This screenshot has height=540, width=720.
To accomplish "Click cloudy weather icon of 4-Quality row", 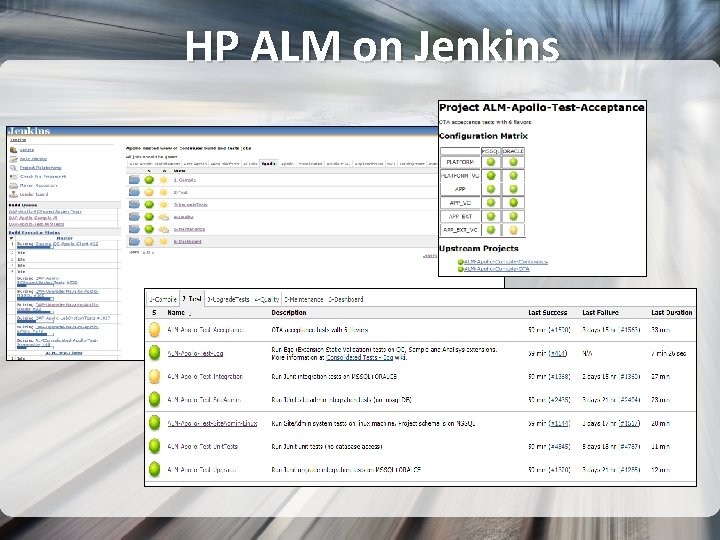I will click(x=163, y=217).
